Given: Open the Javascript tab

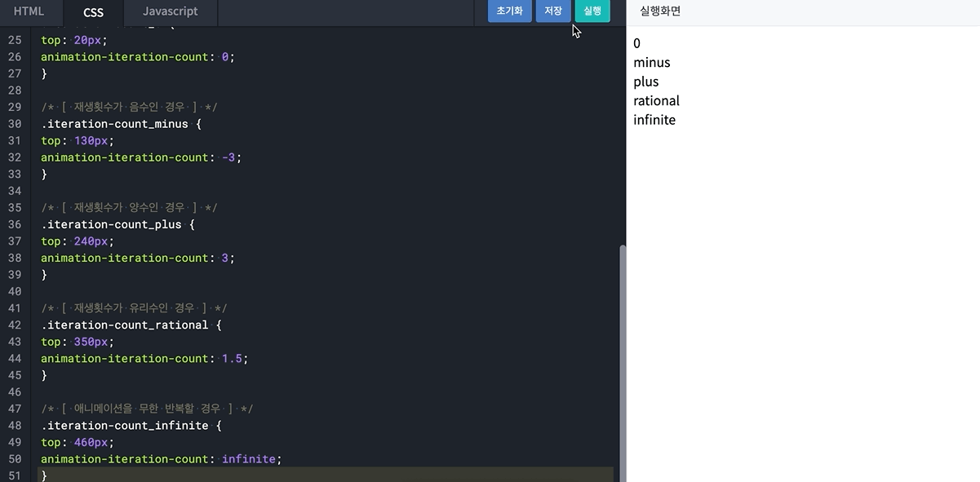Looking at the screenshot, I should pyautogui.click(x=169, y=11).
